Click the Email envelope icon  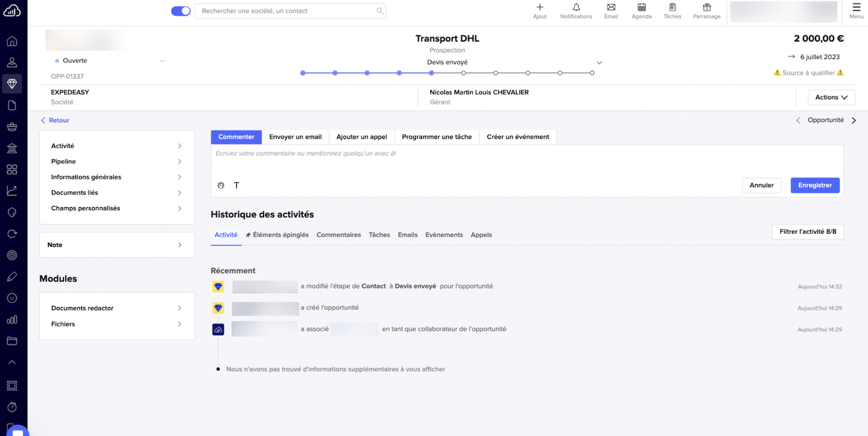click(x=611, y=8)
